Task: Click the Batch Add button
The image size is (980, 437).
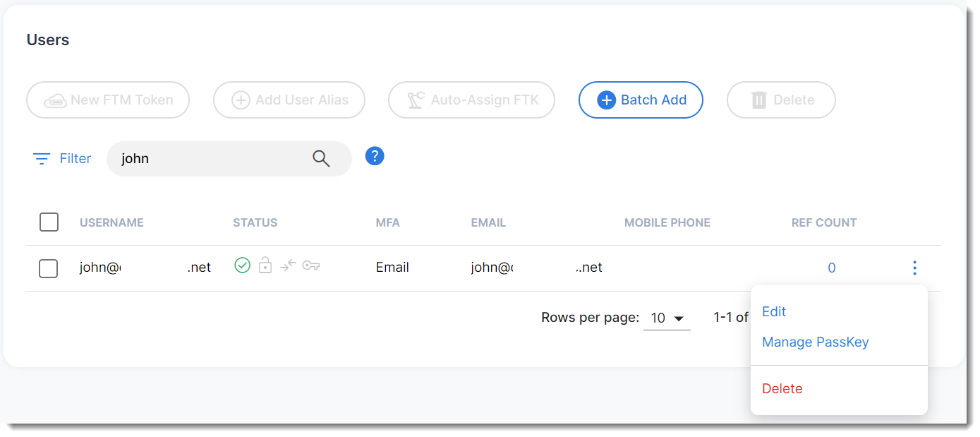Action: [x=641, y=100]
